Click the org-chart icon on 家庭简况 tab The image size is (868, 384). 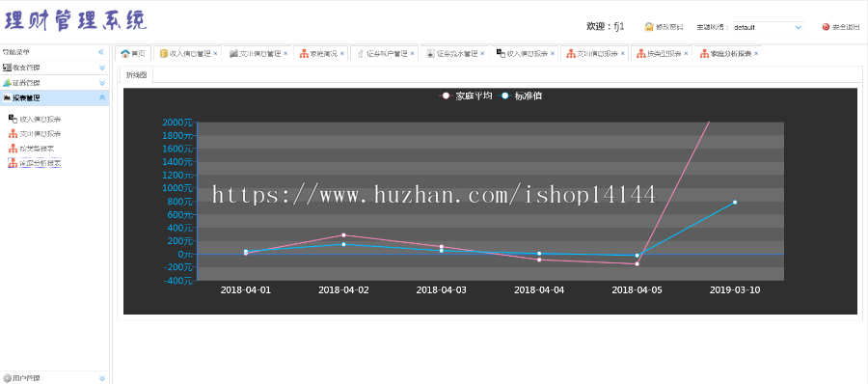coord(304,54)
